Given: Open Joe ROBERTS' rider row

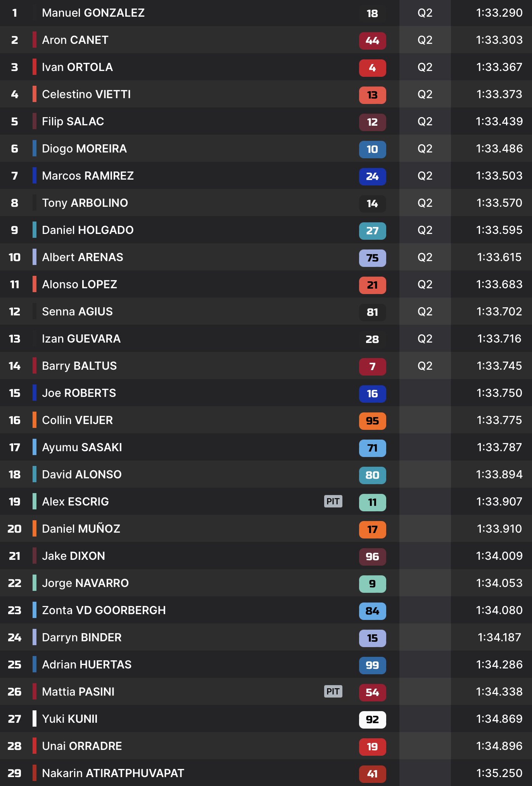Looking at the screenshot, I should (79, 393).
